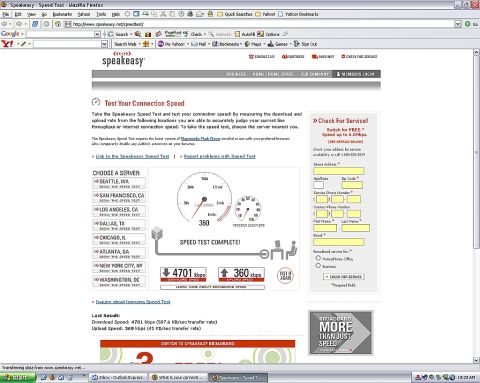Open the Google search box dropdown arrow
The image size is (480, 383).
(97, 34)
